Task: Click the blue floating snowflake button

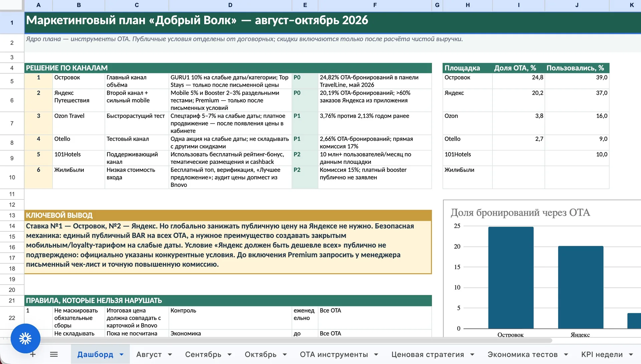Action: point(25,338)
